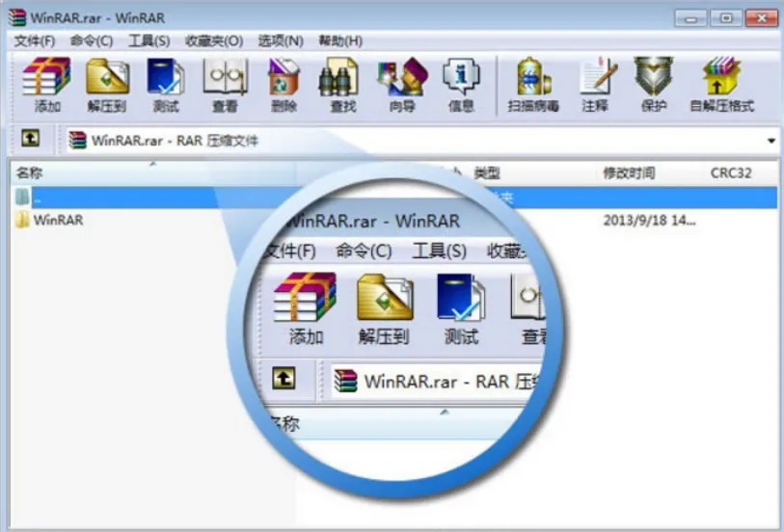Viewport: 784px width, 532px height.
Task: Expand the address bar dropdown arrow
Action: click(x=771, y=141)
